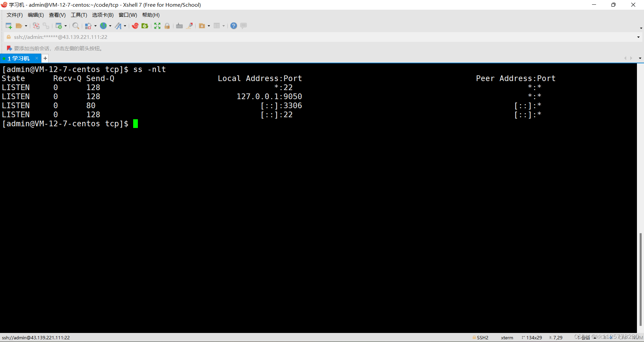Image resolution: width=644 pixels, height=342 pixels.
Task: Click the Color Scheme icon
Action: coord(88,26)
